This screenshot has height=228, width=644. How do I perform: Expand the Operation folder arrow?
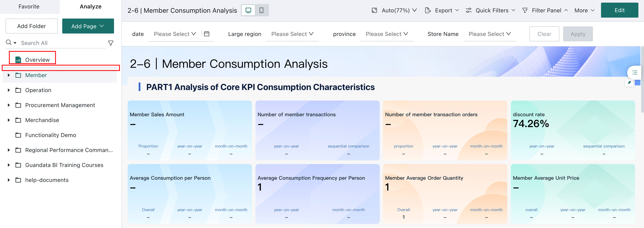tap(9, 90)
